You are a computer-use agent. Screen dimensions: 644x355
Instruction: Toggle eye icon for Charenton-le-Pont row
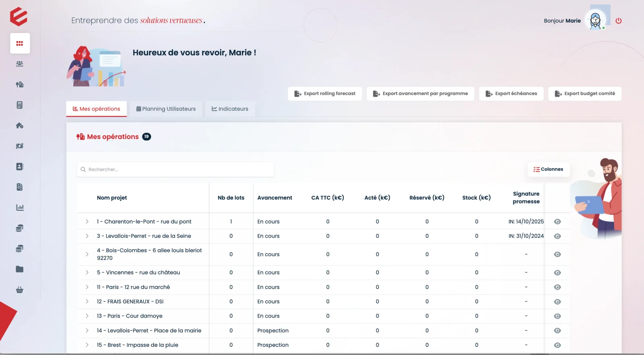557,222
